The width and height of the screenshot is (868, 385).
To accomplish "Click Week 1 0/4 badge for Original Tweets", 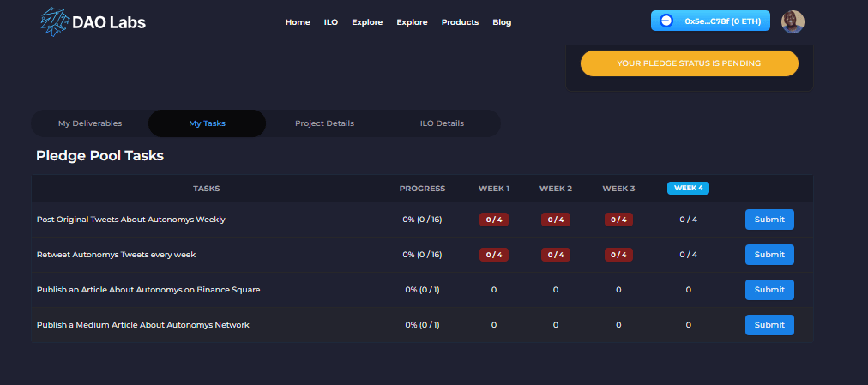I will [x=494, y=220].
